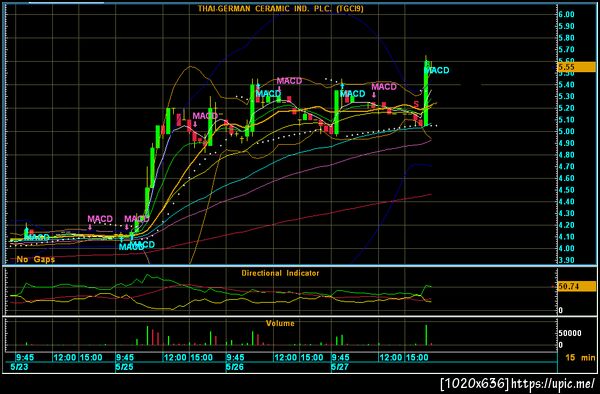Click the 'No Gaps' label
Image resolution: width=600 pixels, height=394 pixels.
click(36, 259)
